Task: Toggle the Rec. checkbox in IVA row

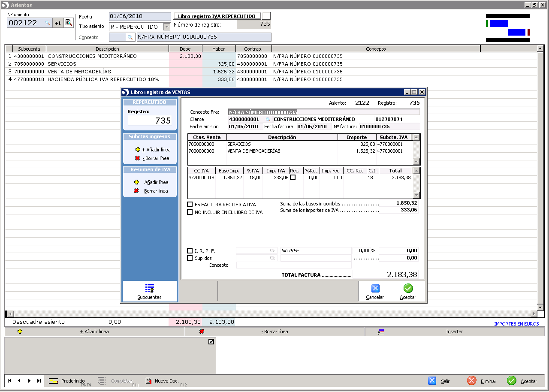Action: [293, 178]
